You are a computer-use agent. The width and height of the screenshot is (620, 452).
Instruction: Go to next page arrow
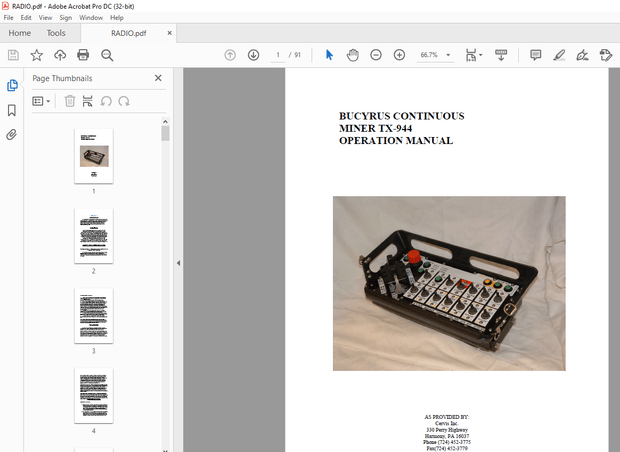[x=253, y=55]
